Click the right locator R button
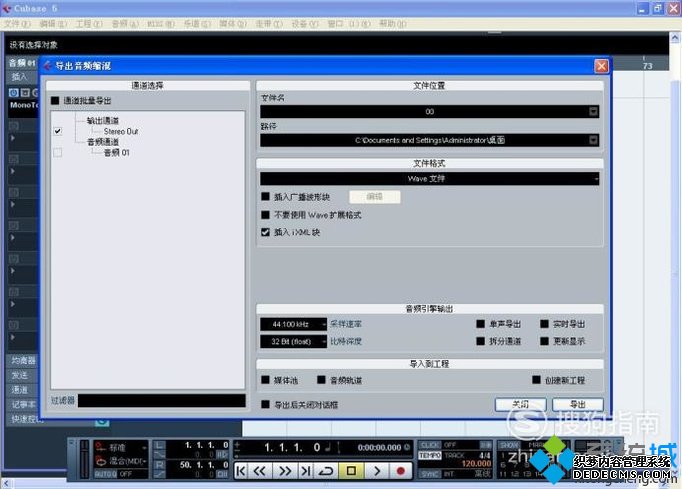This screenshot has width=682, height=489. (x=160, y=465)
